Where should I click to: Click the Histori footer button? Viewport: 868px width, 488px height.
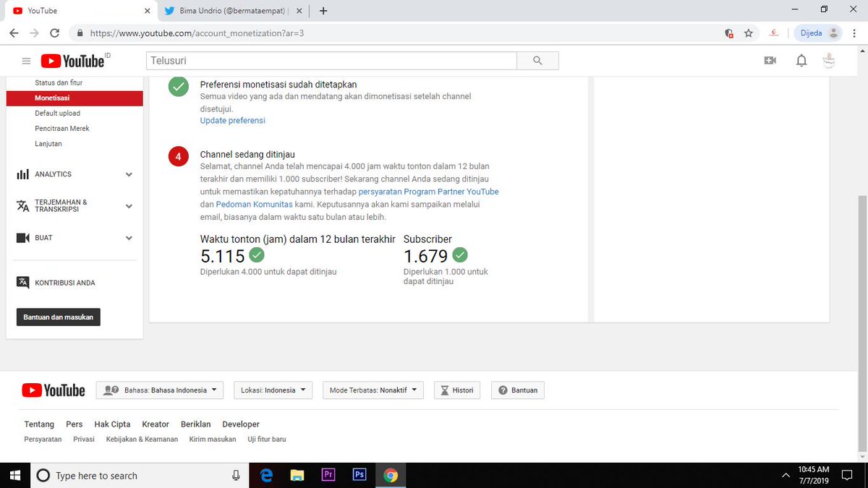[457, 390]
